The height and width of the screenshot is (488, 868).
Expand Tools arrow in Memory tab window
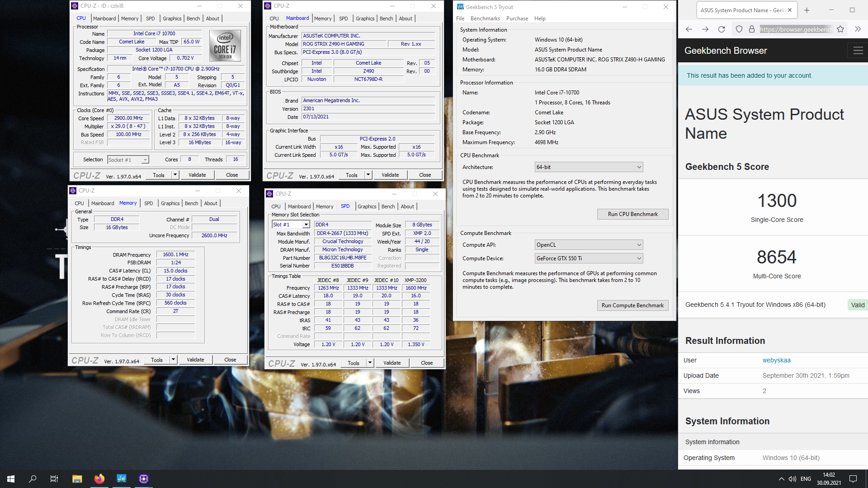pos(174,360)
